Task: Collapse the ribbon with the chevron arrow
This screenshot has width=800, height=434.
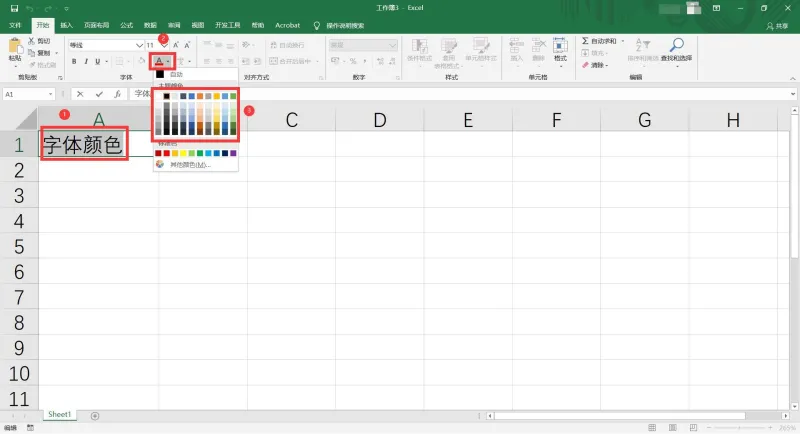Action: pyautogui.click(x=792, y=79)
